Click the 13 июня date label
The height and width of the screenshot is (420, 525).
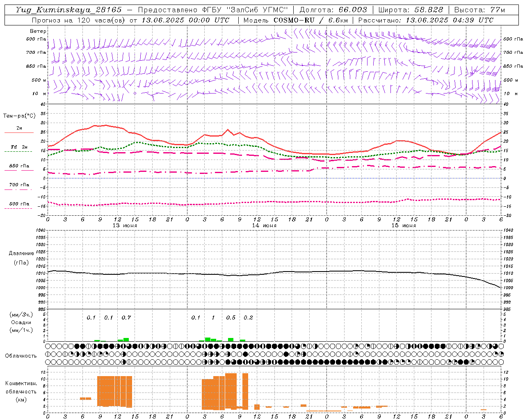pyautogui.click(x=125, y=226)
